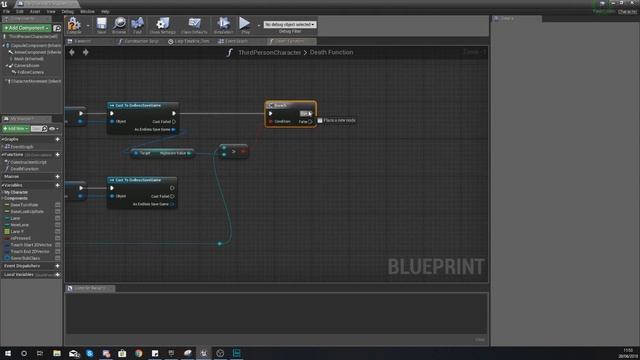This screenshot has width=640, height=360.
Task: Add a new macro with plus button
Action: (58, 176)
